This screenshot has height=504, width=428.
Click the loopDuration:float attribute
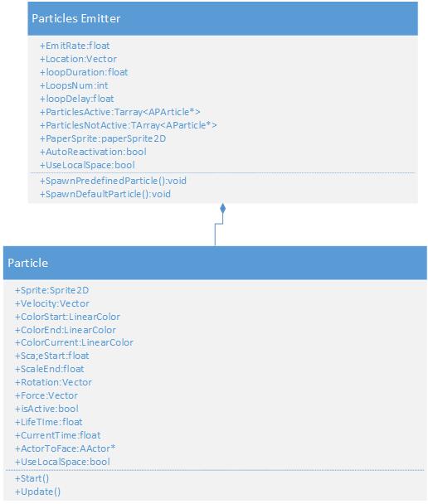click(84, 72)
